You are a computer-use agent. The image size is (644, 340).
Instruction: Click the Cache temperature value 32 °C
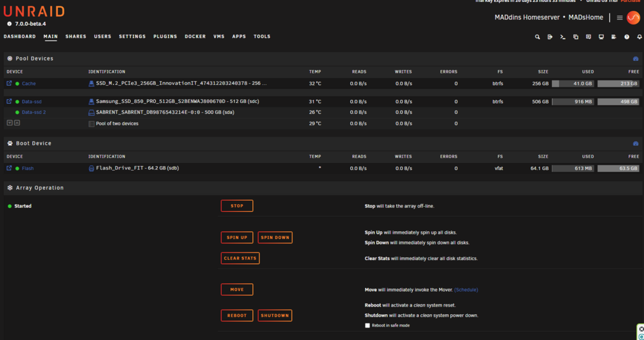(x=315, y=84)
